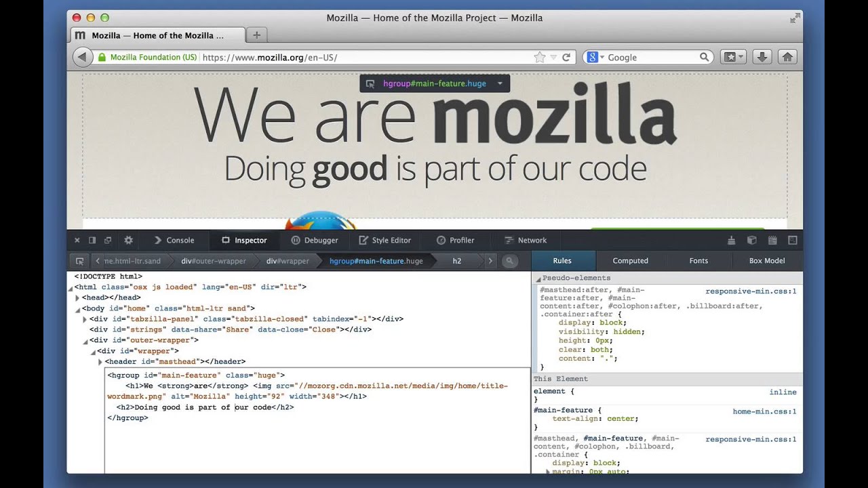The image size is (868, 488).
Task: Open devtools settings gear
Action: [x=128, y=240]
